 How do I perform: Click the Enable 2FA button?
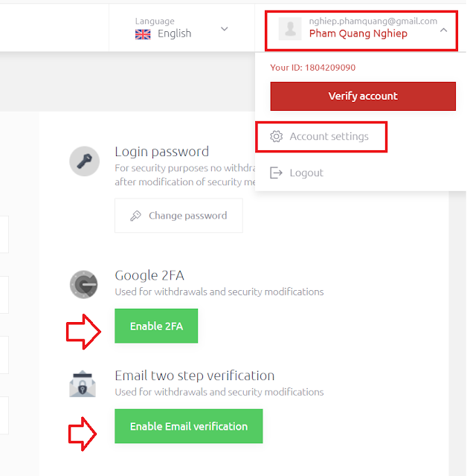pyautogui.click(x=156, y=326)
